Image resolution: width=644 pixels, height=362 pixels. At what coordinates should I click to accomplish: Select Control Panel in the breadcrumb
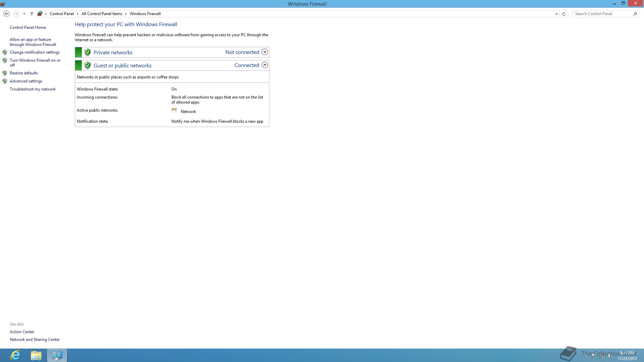[62, 14]
